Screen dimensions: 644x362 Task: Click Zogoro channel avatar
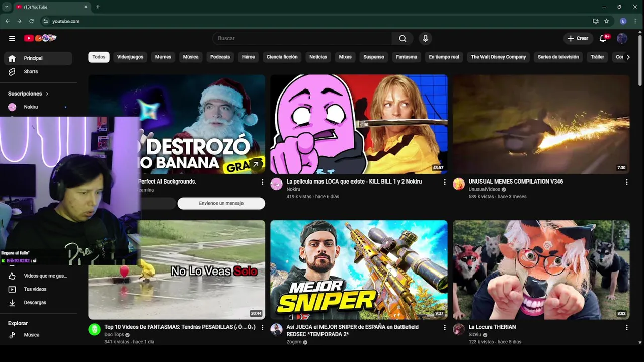point(276,329)
